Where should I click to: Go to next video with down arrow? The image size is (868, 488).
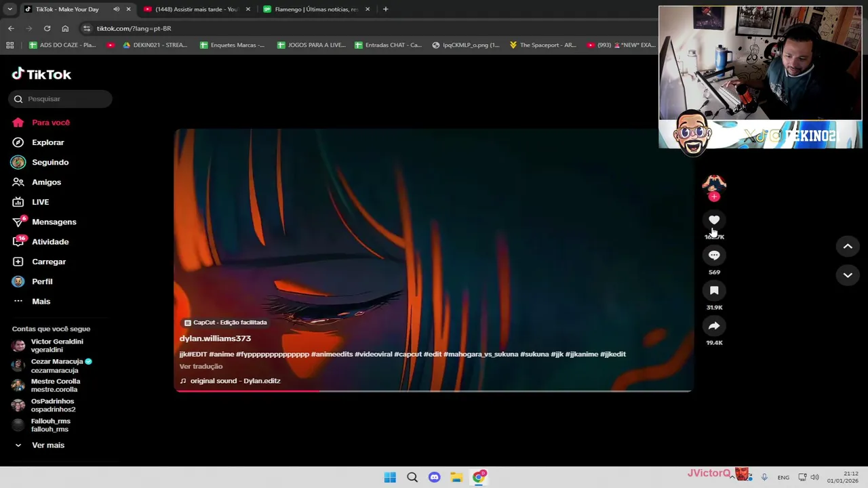[848, 274]
